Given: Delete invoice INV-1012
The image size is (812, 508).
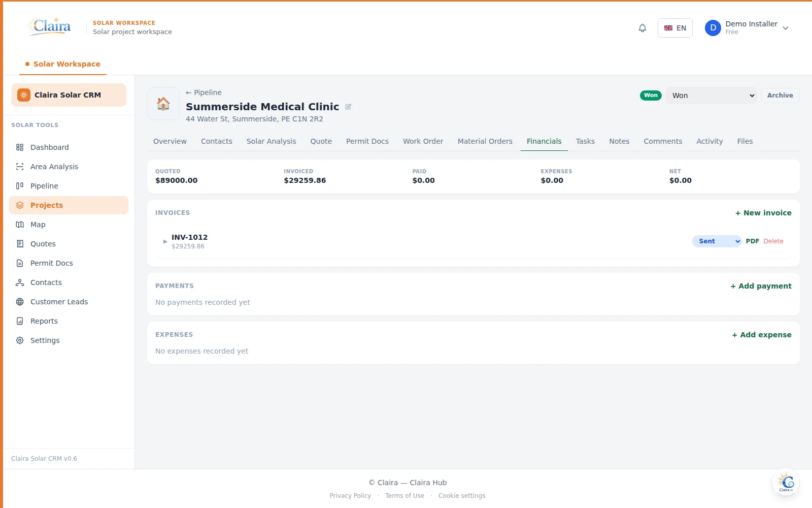Looking at the screenshot, I should click(773, 241).
